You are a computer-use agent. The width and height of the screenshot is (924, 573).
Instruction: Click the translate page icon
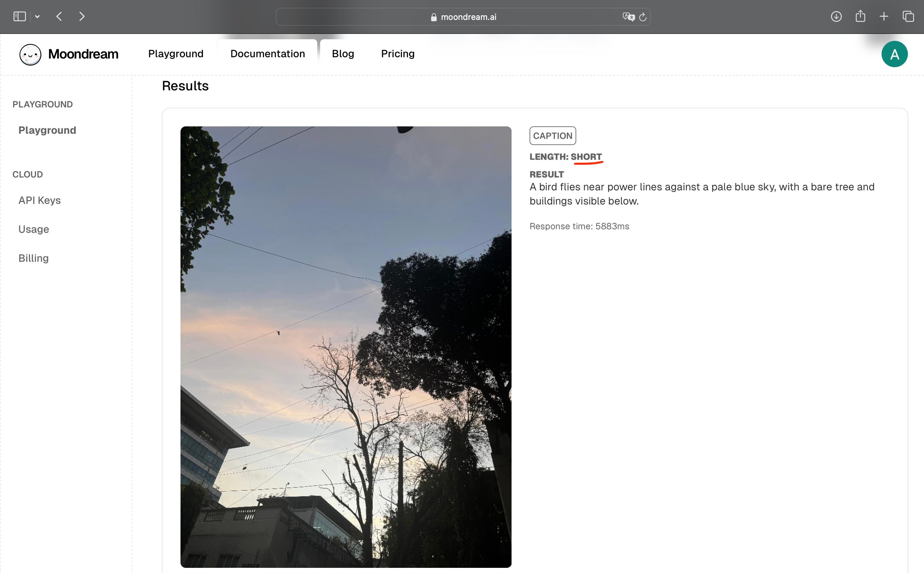tap(628, 17)
